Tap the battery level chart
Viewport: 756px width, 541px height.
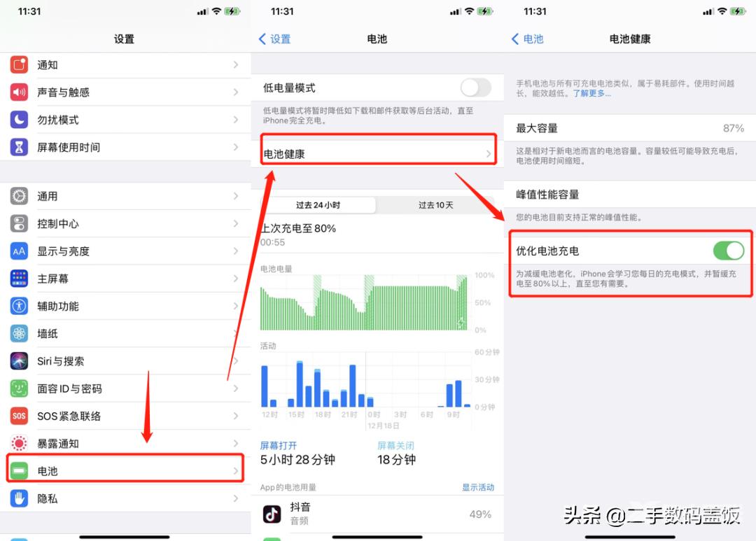click(x=364, y=302)
